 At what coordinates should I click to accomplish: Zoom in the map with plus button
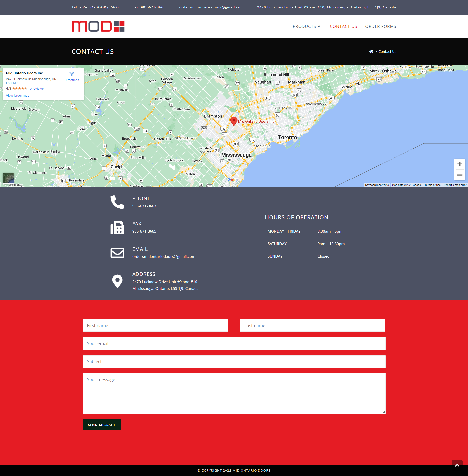click(x=460, y=164)
